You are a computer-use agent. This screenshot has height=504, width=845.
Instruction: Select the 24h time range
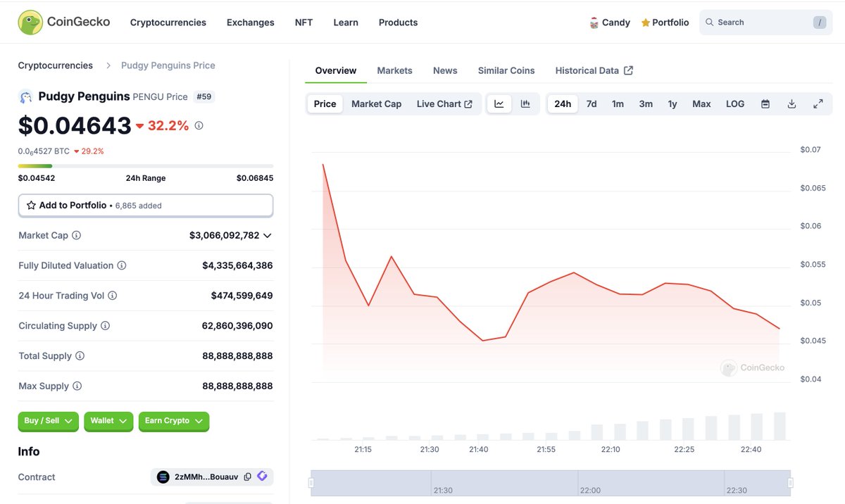563,104
